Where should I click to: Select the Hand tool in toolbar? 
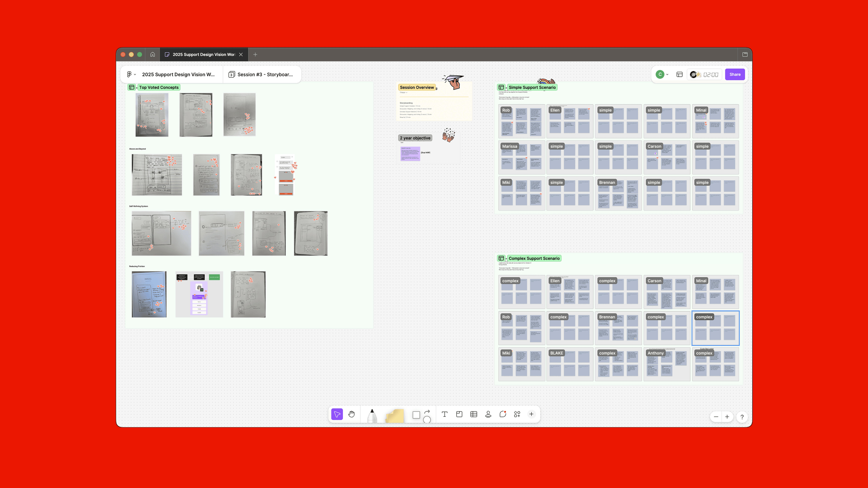351,414
